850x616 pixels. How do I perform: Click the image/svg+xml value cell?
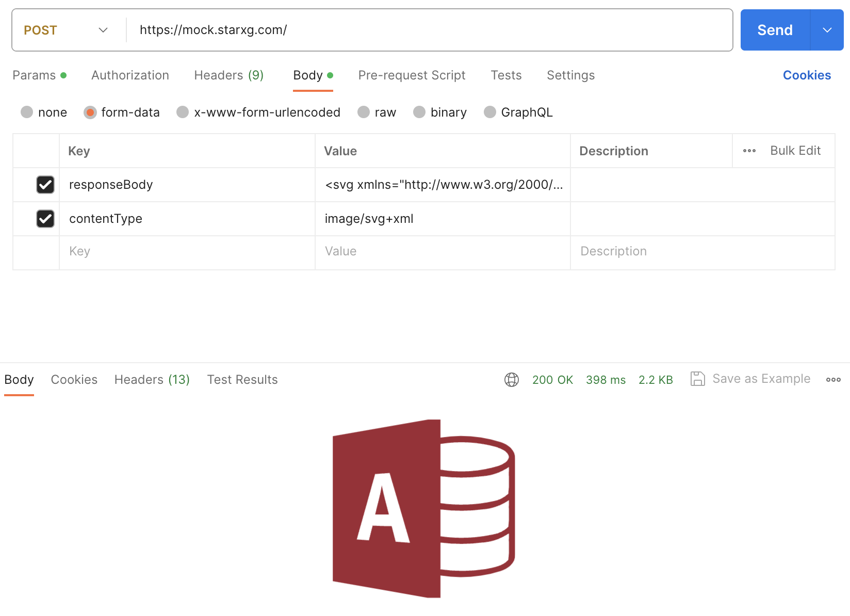click(x=443, y=219)
